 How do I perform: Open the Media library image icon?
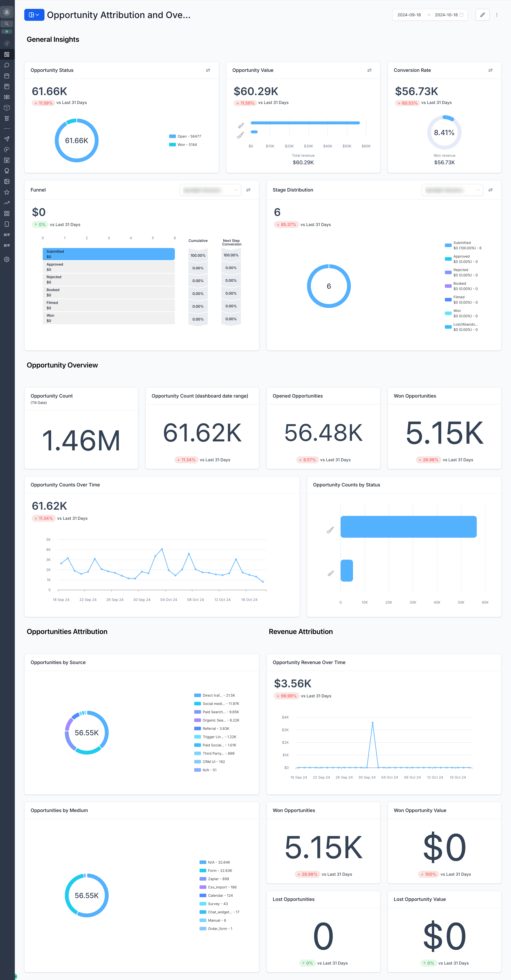click(x=7, y=181)
